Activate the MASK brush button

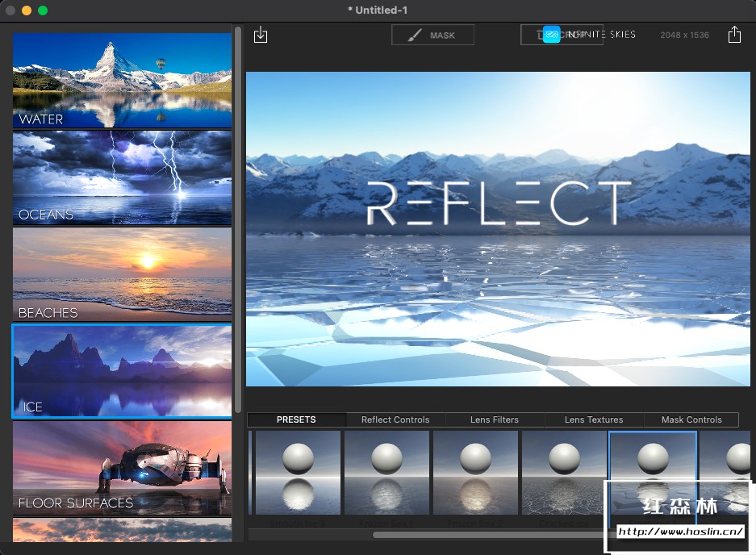432,35
